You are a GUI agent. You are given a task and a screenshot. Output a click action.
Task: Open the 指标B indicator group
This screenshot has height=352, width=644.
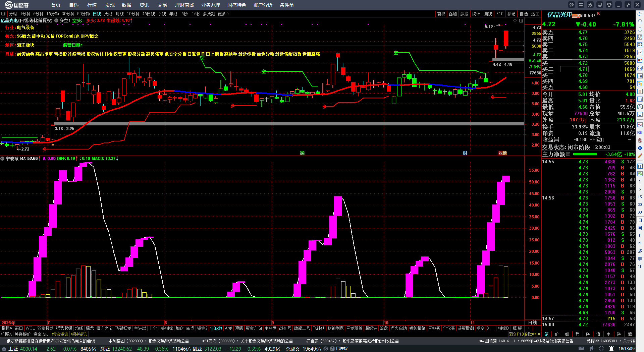tap(503, 328)
